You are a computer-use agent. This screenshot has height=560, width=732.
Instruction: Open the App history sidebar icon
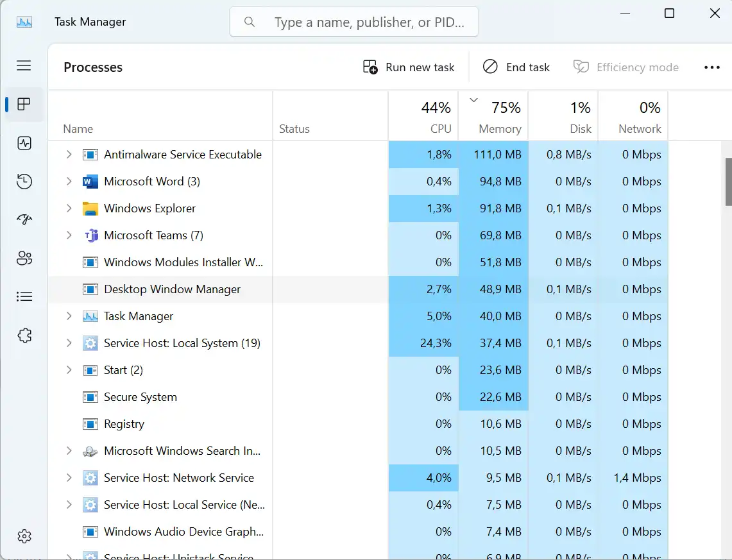point(24,181)
